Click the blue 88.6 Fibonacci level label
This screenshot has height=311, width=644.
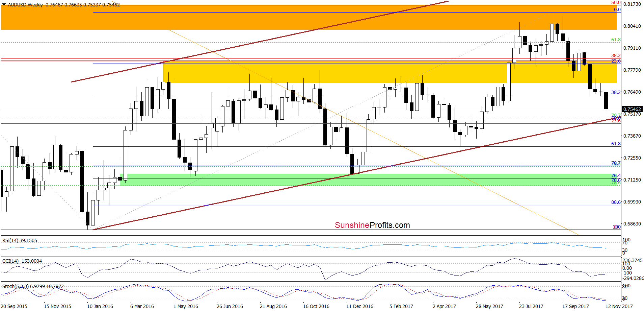pos(616,202)
